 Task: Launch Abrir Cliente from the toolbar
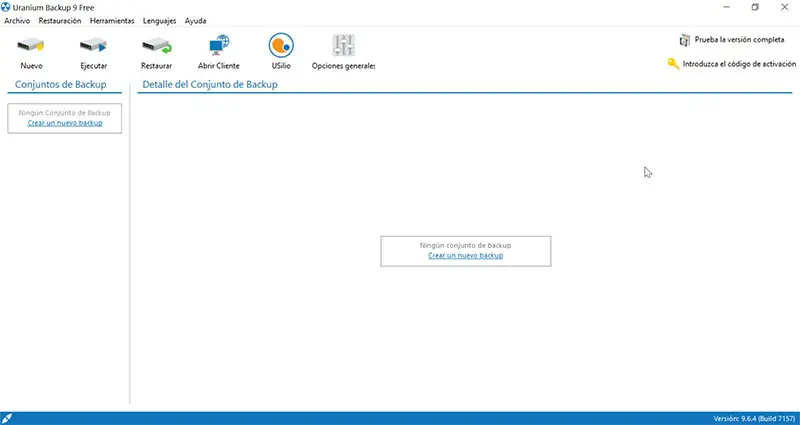[x=219, y=45]
